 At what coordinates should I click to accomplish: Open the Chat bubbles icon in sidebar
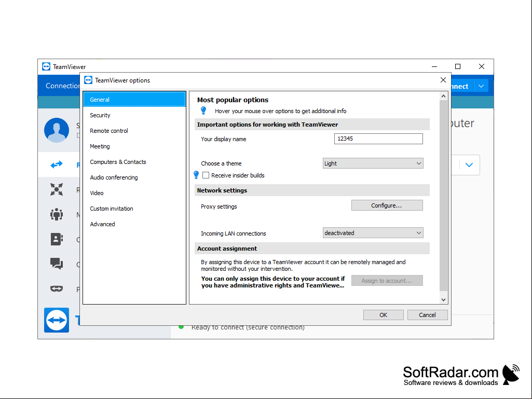(57, 264)
